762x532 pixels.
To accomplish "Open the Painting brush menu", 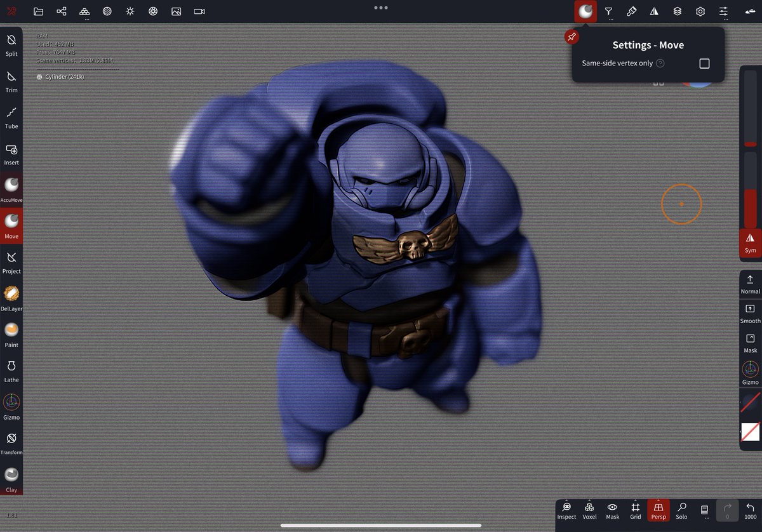I will coord(631,11).
